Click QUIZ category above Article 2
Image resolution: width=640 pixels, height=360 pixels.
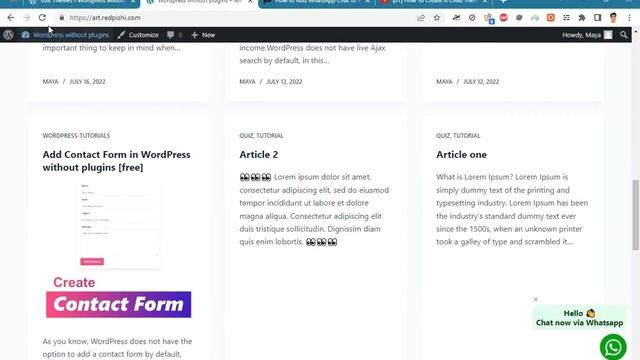click(246, 136)
